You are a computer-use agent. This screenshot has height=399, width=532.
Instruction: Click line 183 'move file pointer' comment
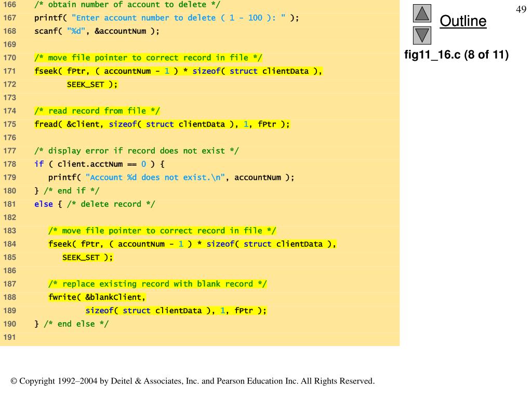(x=162, y=231)
